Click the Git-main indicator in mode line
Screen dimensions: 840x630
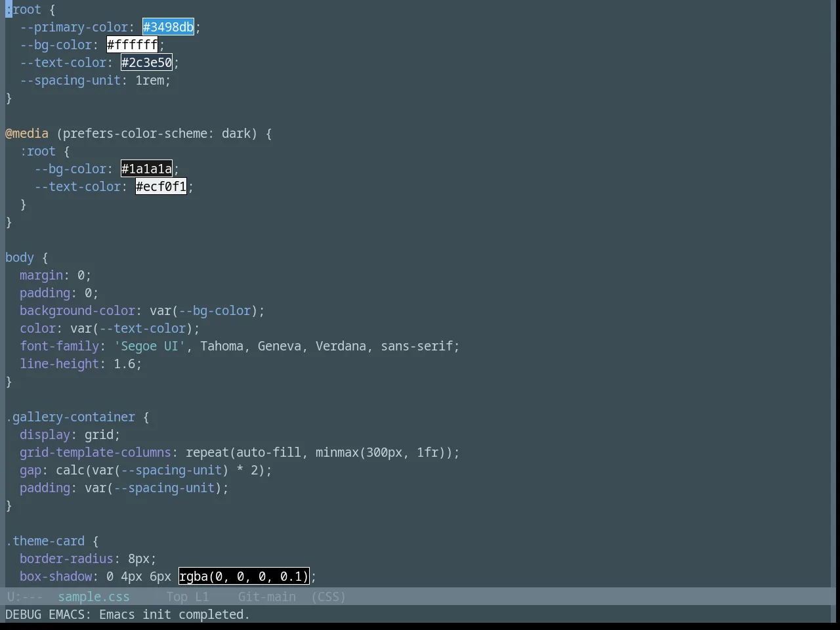pyautogui.click(x=266, y=597)
